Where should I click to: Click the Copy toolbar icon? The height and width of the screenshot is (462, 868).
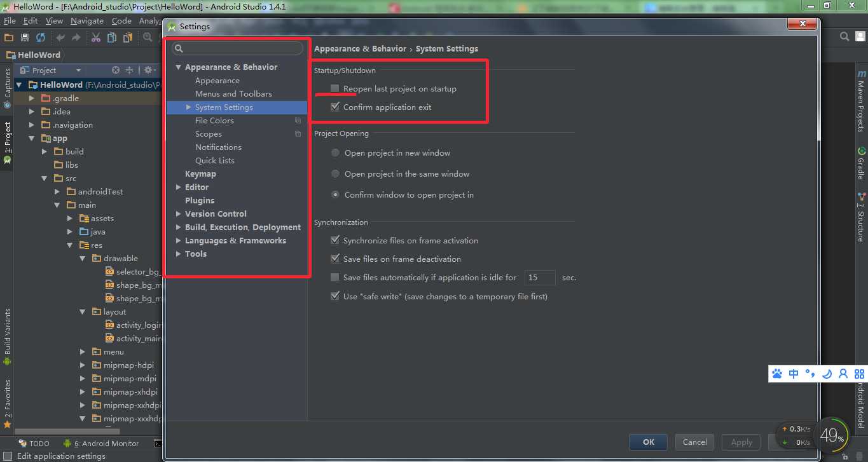point(112,37)
